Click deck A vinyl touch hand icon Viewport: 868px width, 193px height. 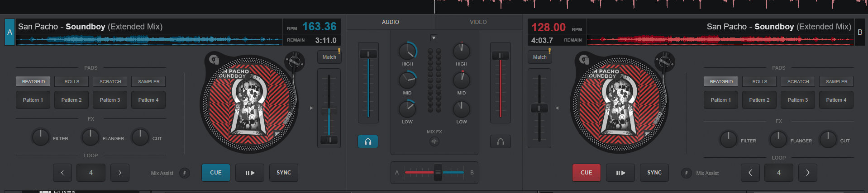(x=214, y=59)
